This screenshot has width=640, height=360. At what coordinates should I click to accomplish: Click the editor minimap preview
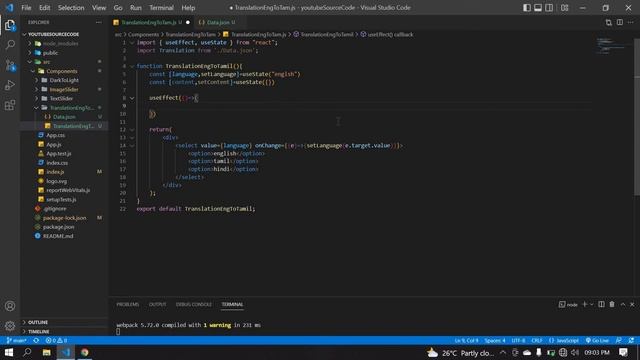point(611,46)
